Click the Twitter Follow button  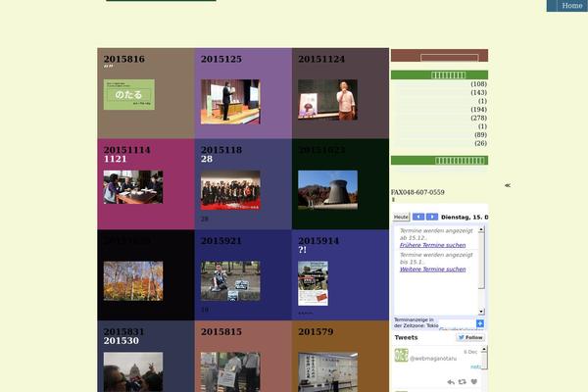[470, 337]
